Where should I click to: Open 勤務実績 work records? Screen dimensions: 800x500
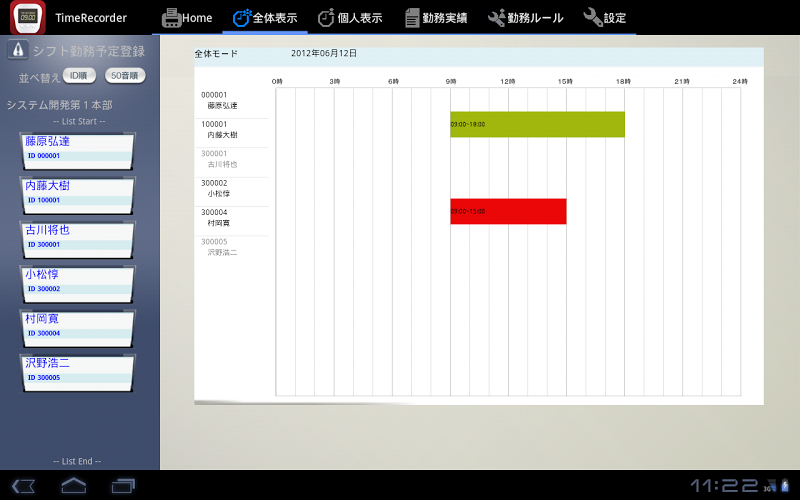point(435,18)
